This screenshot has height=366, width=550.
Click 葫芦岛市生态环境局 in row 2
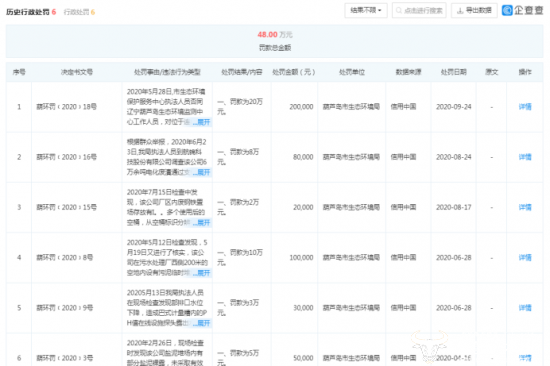(x=351, y=157)
